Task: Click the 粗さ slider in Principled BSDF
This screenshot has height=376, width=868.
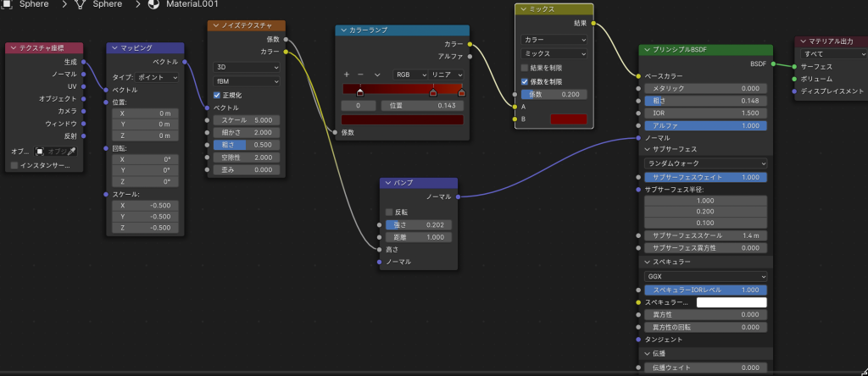Action: (x=705, y=100)
